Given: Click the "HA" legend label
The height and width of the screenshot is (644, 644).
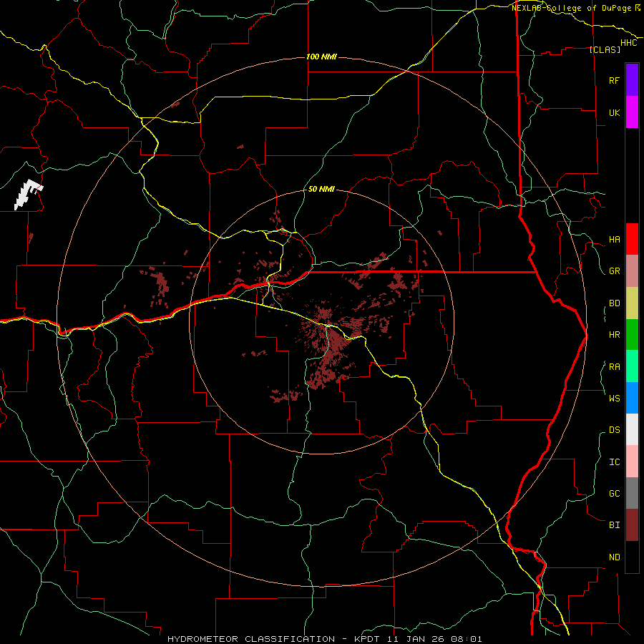Looking at the screenshot, I should pyautogui.click(x=614, y=239).
